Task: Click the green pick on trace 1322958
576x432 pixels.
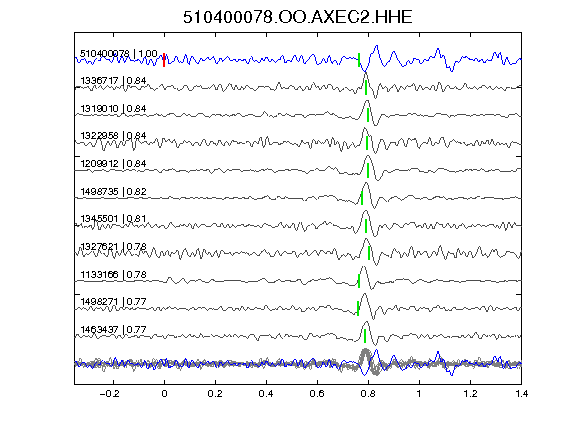Action: pos(367,143)
